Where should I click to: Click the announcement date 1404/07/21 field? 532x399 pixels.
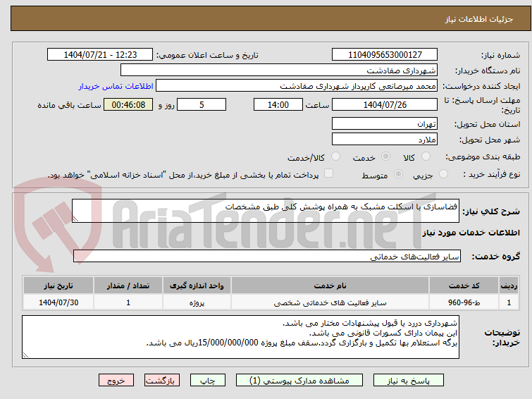click(x=100, y=55)
